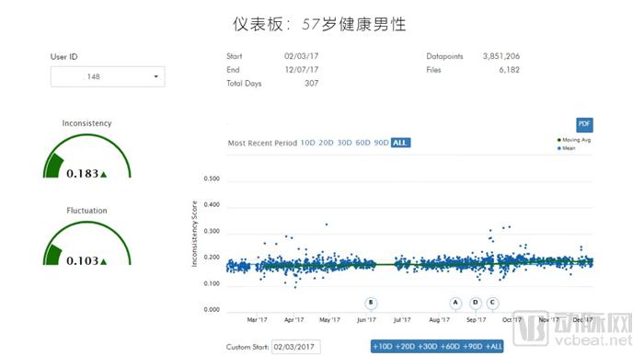Click event marker C on timeline
Screen dimensions: 644x356
(492, 303)
